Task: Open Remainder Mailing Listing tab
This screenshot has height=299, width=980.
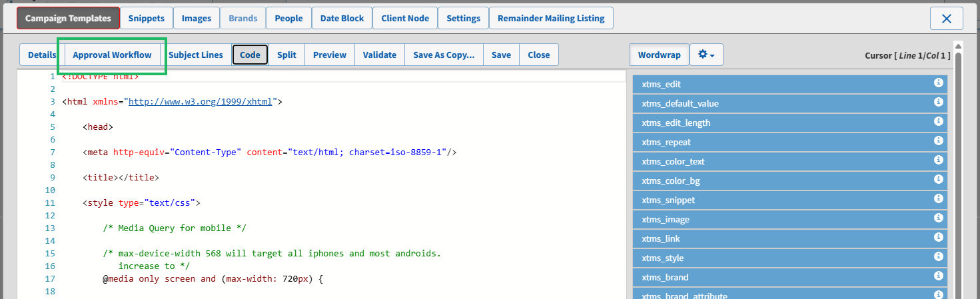Action: coord(551,18)
